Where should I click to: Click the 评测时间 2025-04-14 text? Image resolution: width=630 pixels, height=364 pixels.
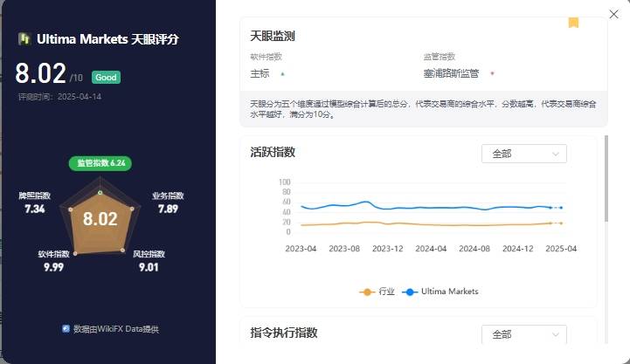(x=59, y=97)
